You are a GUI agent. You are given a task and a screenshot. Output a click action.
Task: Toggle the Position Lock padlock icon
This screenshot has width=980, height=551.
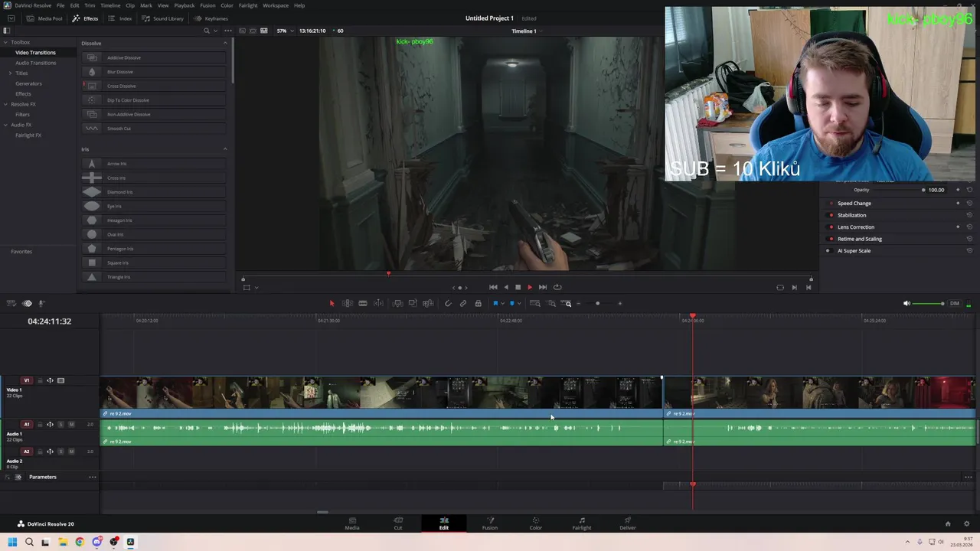(x=478, y=303)
